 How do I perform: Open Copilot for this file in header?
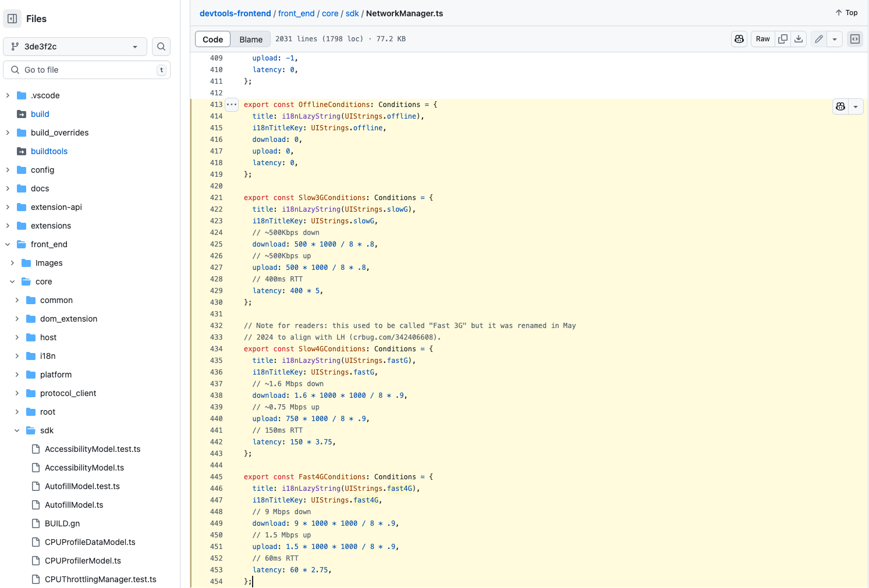(x=739, y=39)
